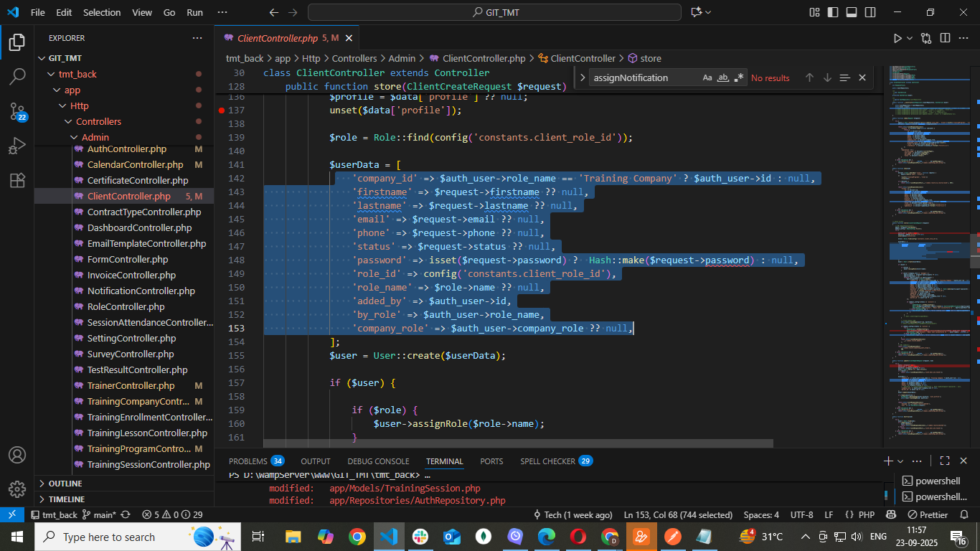Collapse the Controllers folder
The image size is (980, 551).
coord(98,121)
